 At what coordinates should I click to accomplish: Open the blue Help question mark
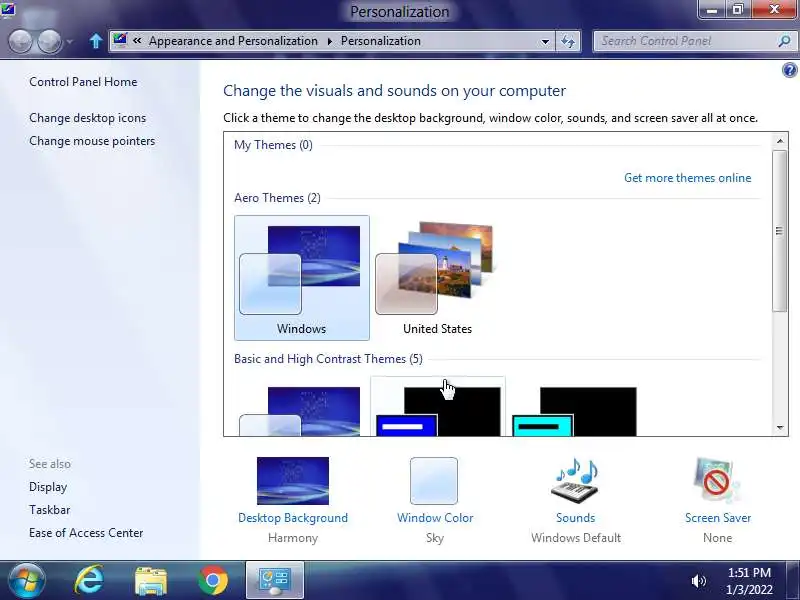[789, 70]
